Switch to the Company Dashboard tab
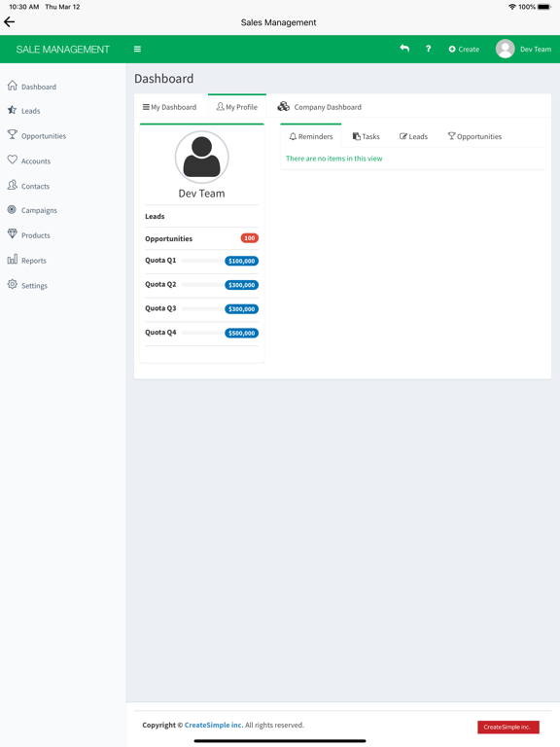Screen dimensions: 560x747 pos(320,107)
